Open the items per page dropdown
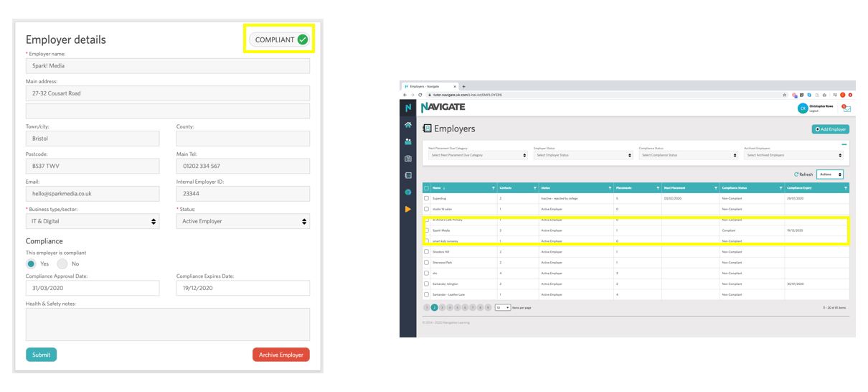The height and width of the screenshot is (392, 868). [503, 307]
